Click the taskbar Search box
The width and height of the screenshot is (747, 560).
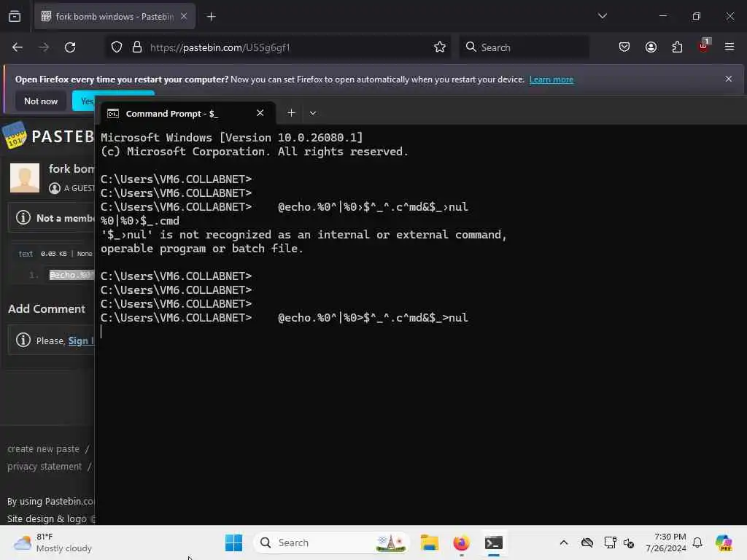click(332, 542)
